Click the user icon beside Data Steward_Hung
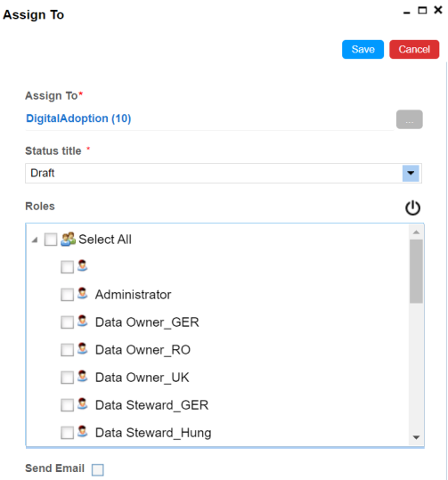The height and width of the screenshot is (480, 448). pyautogui.click(x=82, y=432)
